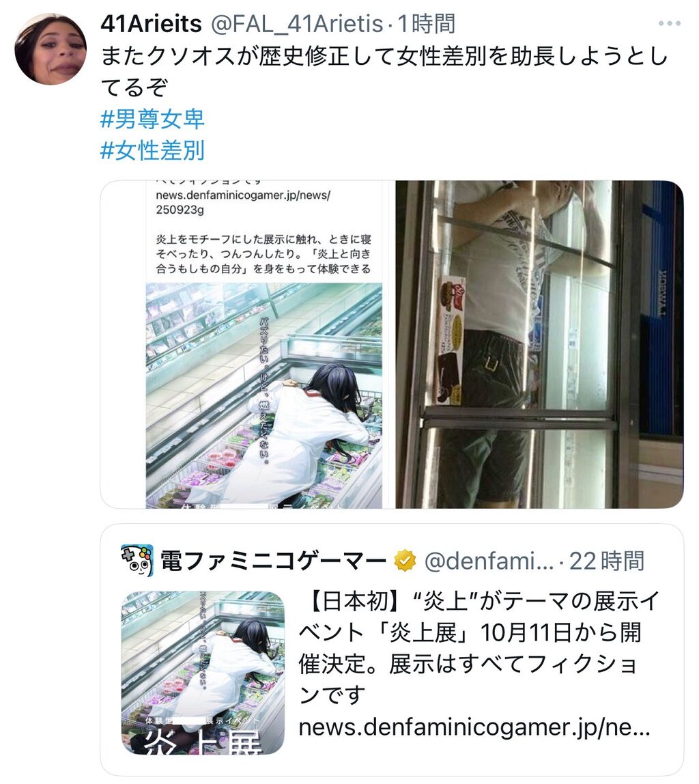Open the @FAL_41Arietis handle

297,23
